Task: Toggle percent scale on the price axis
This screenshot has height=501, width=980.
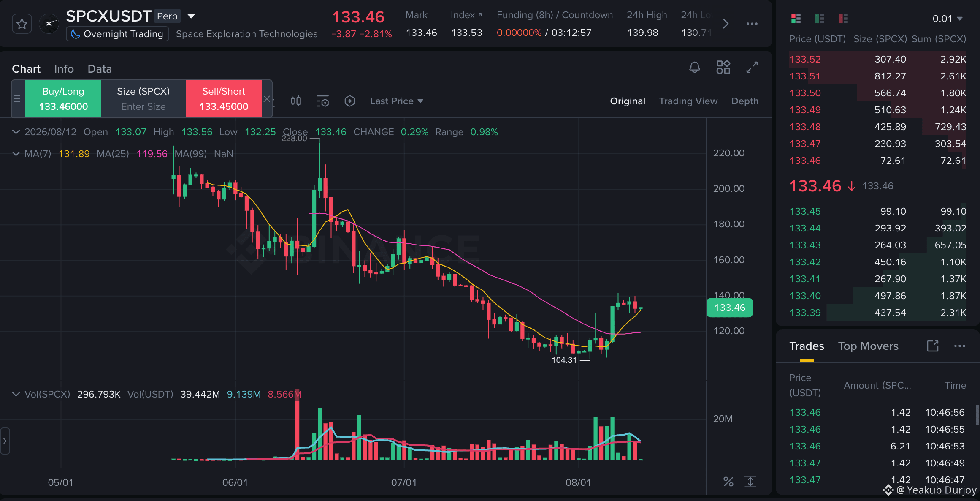Action: 728,482
